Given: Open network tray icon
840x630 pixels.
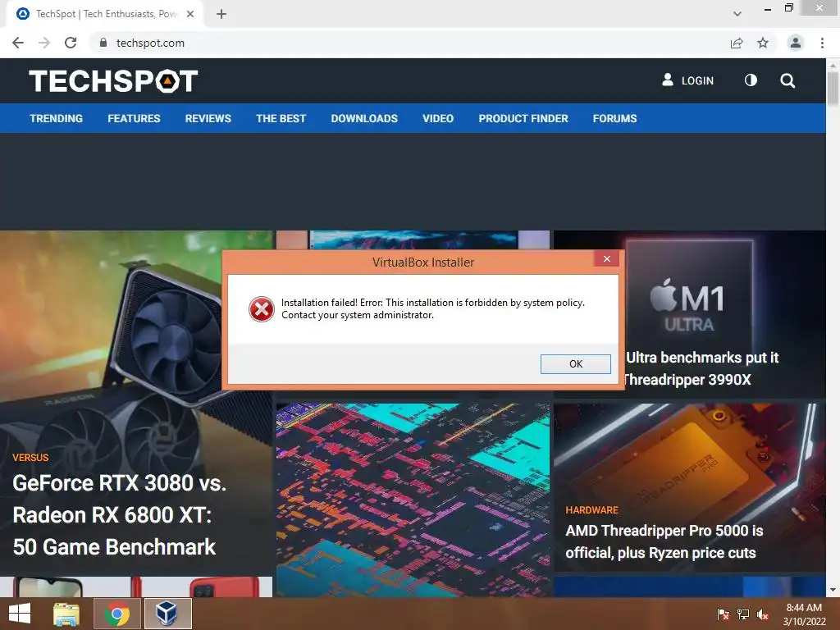Looking at the screenshot, I should [743, 614].
